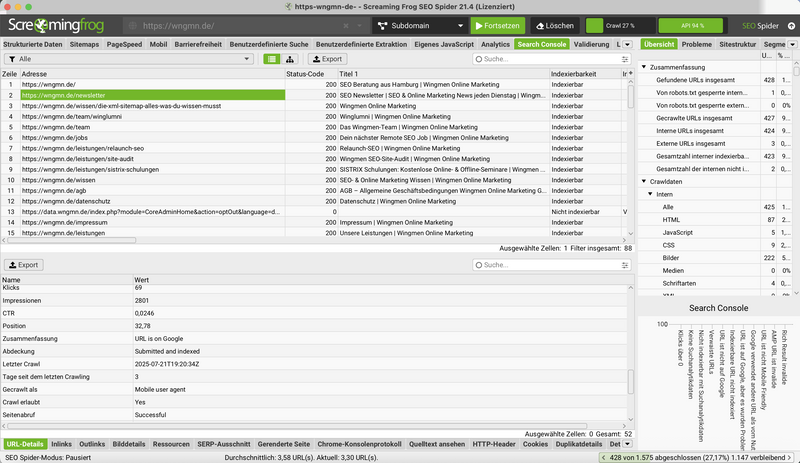The height and width of the screenshot is (463, 800).
Task: Click the API 94 % progress bar
Action: coord(691,26)
